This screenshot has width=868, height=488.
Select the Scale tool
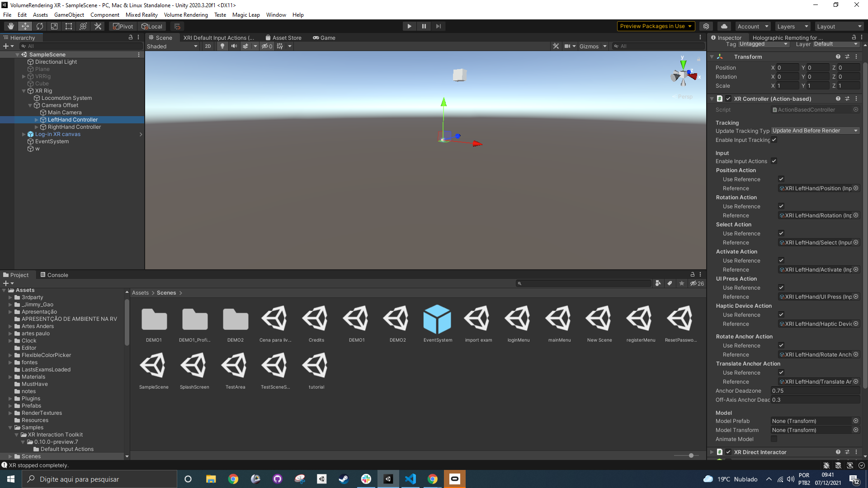(54, 26)
